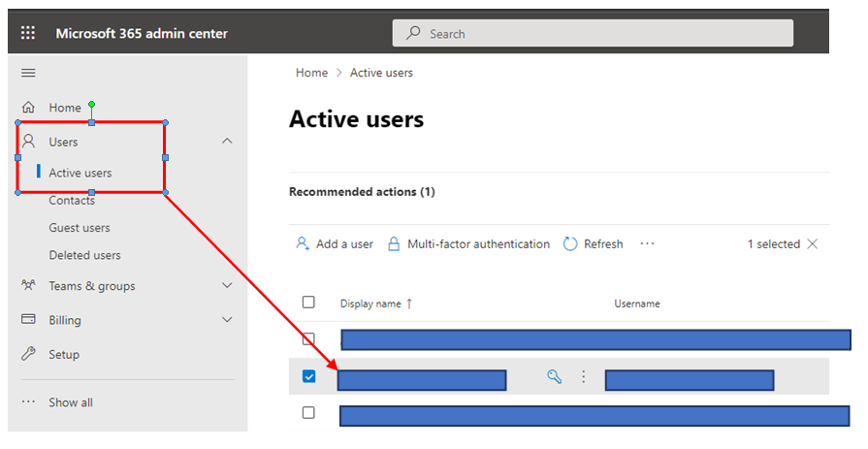
Task: Check the first user row checkbox
Action: [308, 338]
